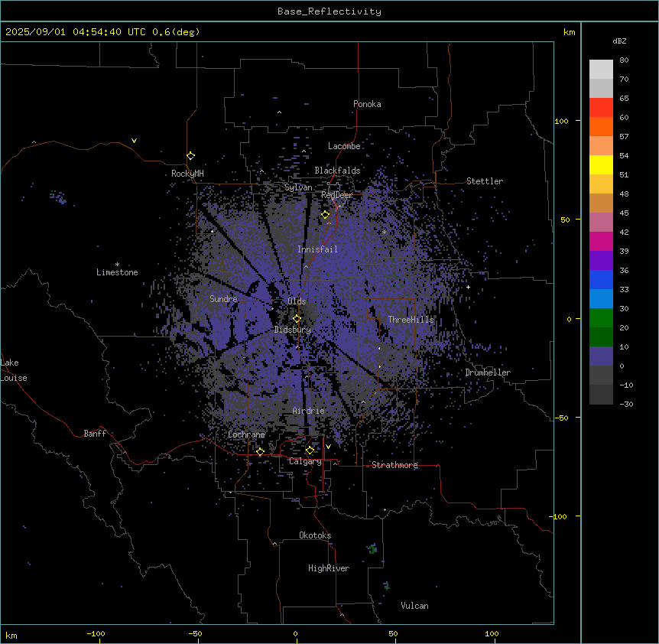Select the yellow diamond marker under the Cochrane label
Image resolution: width=659 pixels, height=644 pixels.
[260, 451]
